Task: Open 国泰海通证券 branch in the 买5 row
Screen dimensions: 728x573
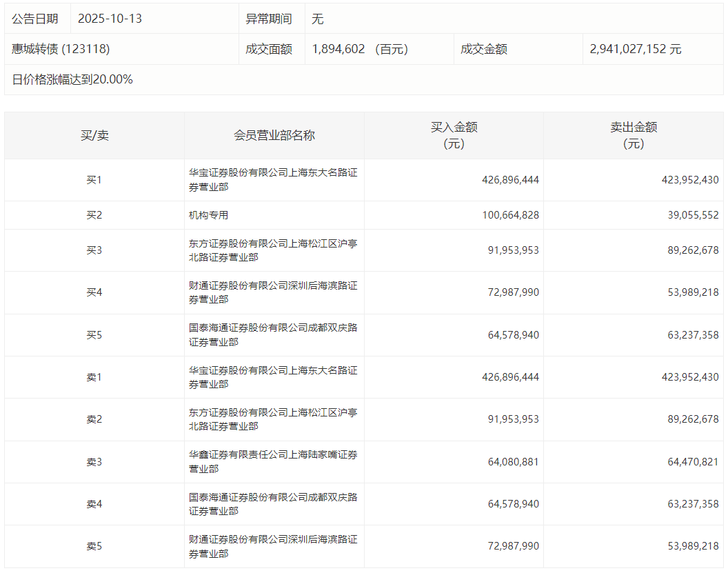Action: click(x=273, y=335)
